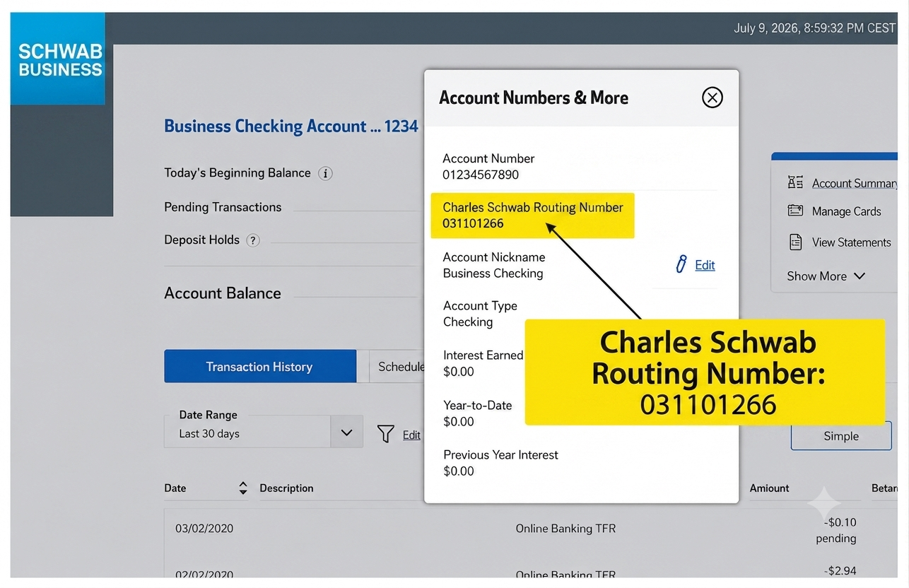
Task: Open the Date Range dropdown arrow
Action: (346, 432)
